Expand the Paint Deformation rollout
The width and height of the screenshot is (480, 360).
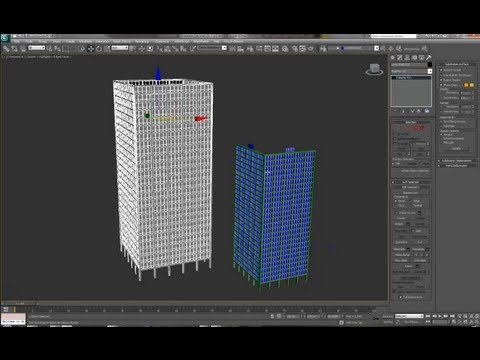click(x=457, y=166)
